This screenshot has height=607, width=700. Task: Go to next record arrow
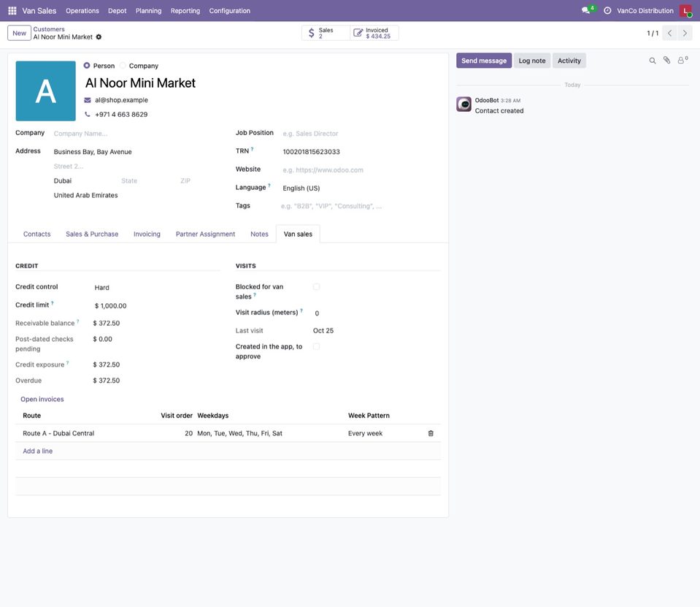click(x=685, y=33)
